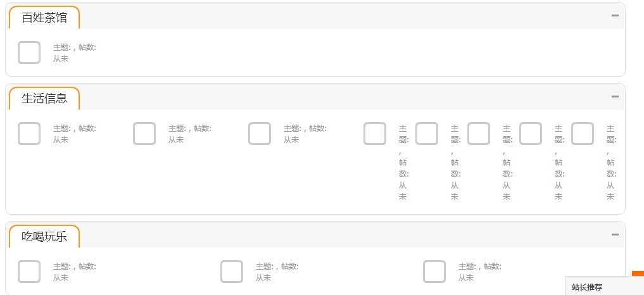
Task: Select the third forum icon in 生活信息
Action: point(260,134)
